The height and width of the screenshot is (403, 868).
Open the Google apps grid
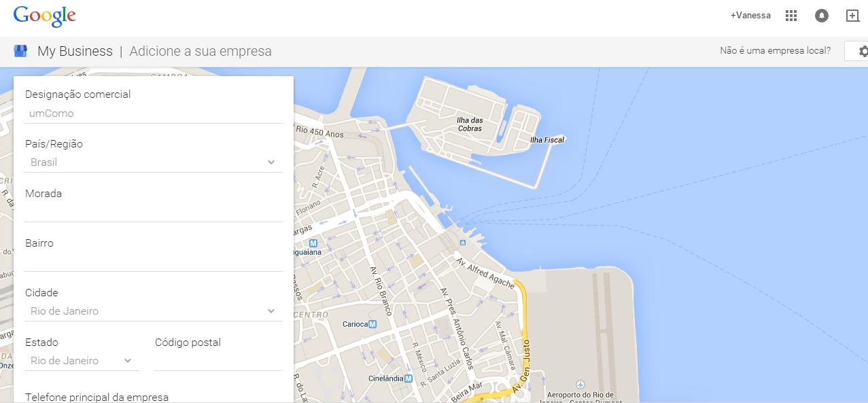point(791,16)
